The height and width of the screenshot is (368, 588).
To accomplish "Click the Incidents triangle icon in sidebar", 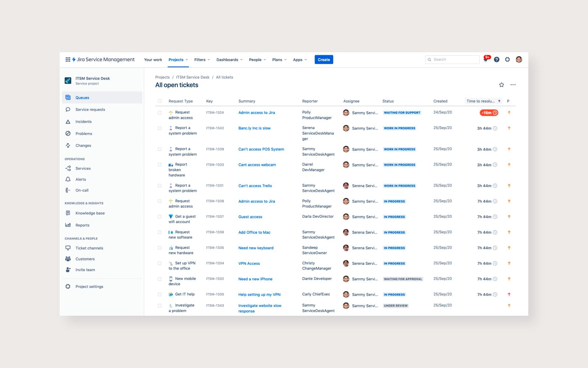I will coord(68,122).
